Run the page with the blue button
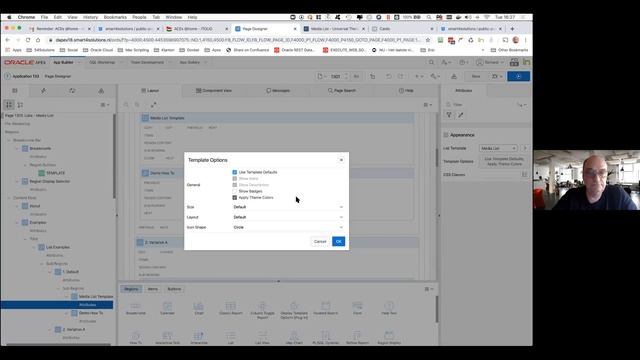This screenshot has height=360, width=640. coord(518,76)
